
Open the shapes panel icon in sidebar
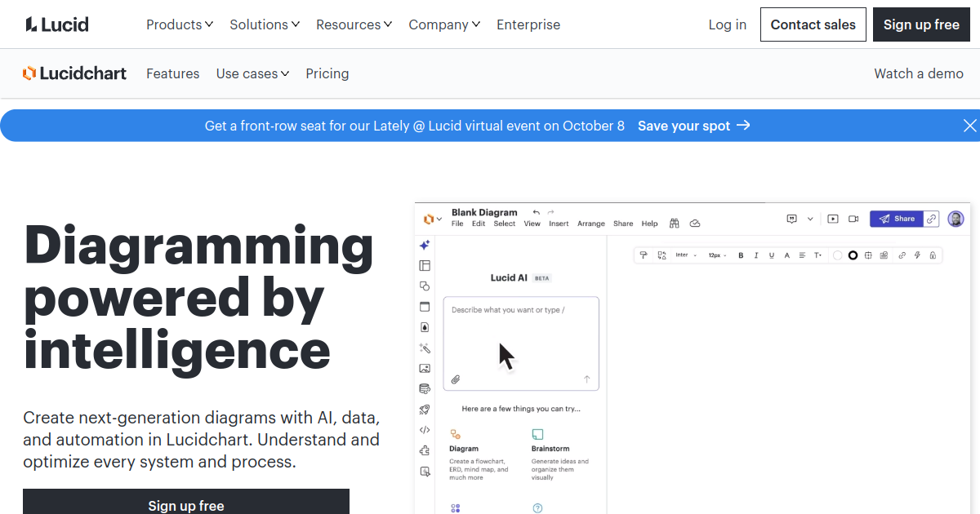tap(425, 286)
